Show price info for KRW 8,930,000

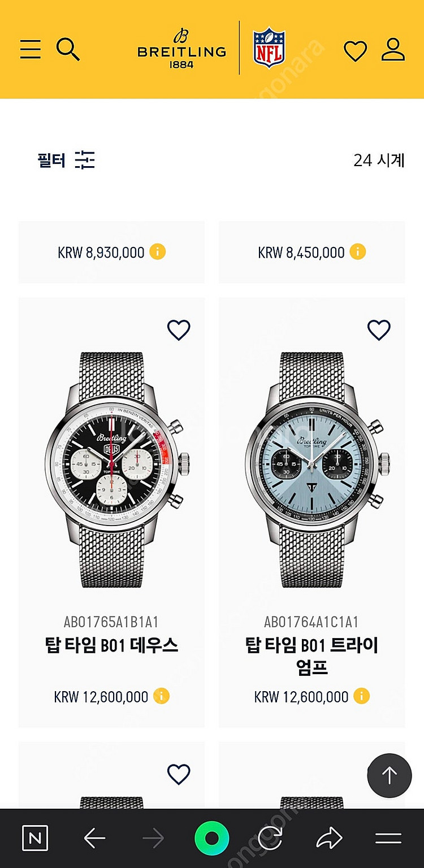pos(158,252)
